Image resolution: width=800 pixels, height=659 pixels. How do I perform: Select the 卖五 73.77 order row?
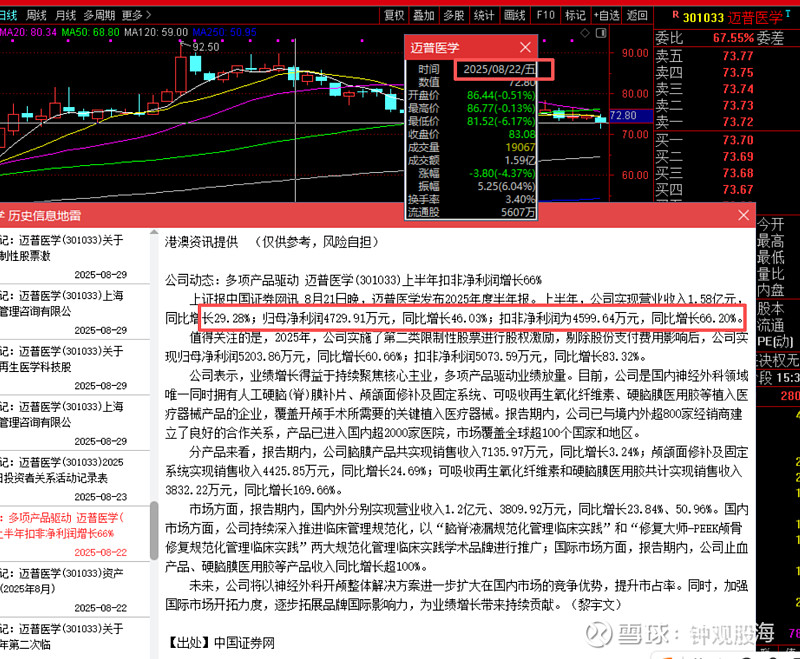click(705, 56)
